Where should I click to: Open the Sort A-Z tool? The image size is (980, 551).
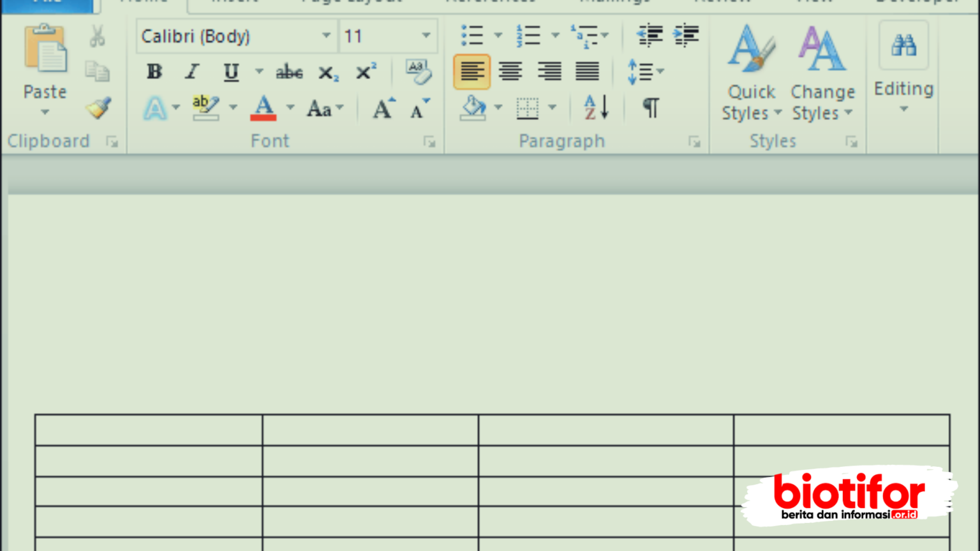point(593,108)
